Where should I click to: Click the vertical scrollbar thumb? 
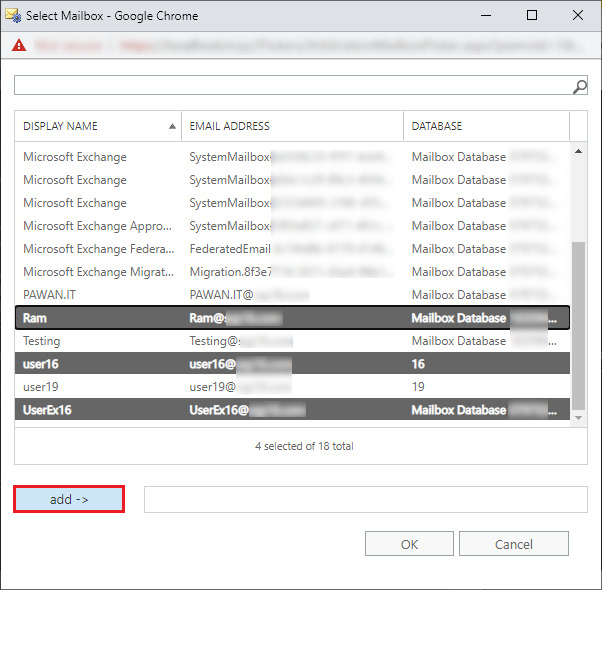click(578, 325)
